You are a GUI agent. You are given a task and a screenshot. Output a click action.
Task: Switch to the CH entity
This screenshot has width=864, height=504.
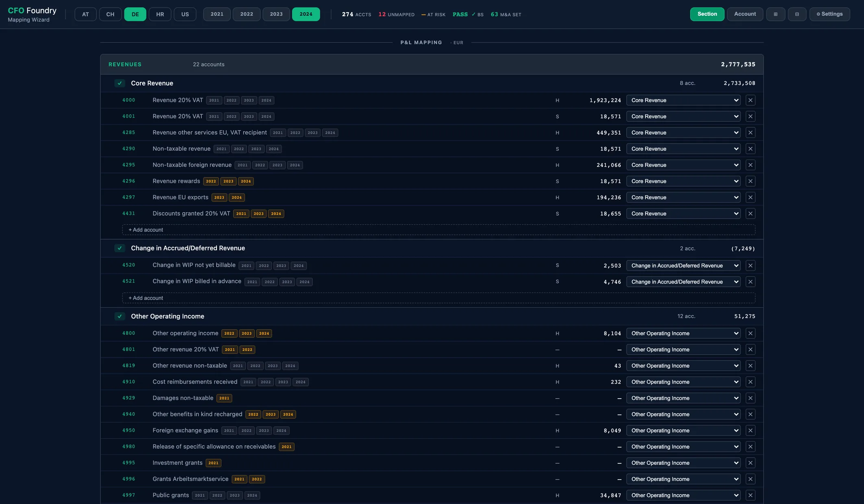pyautogui.click(x=110, y=14)
